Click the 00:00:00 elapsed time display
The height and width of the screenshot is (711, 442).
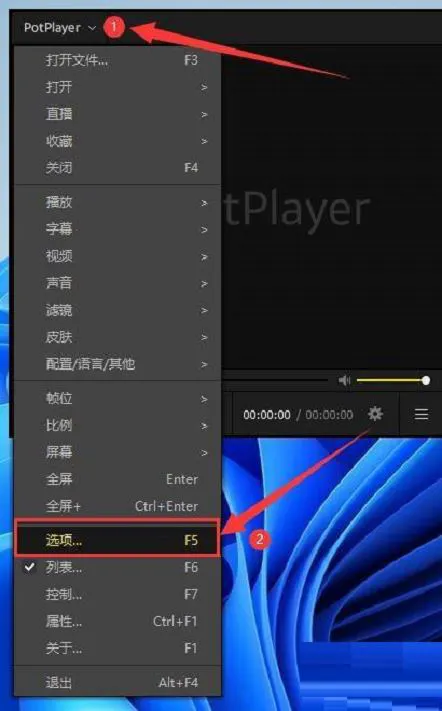pos(267,415)
